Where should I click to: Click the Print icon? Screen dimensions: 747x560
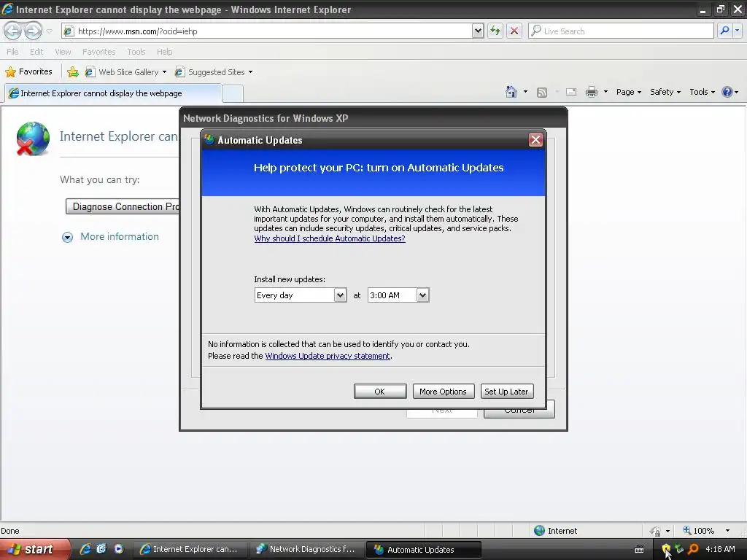click(591, 92)
